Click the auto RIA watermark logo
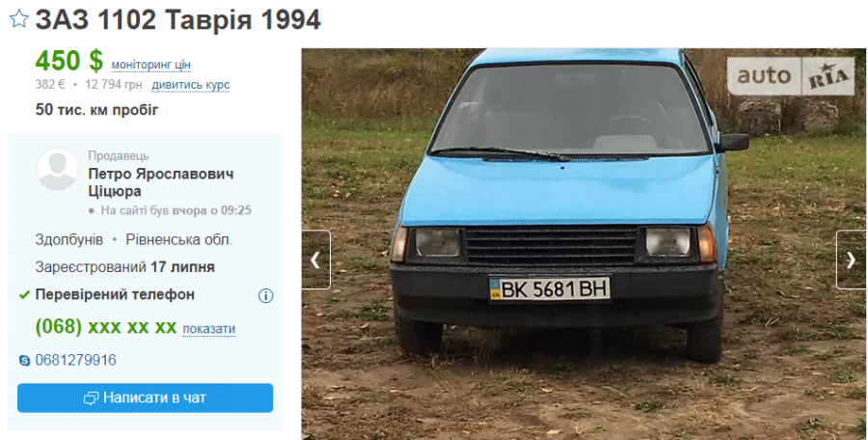The width and height of the screenshot is (868, 440). 791,76
